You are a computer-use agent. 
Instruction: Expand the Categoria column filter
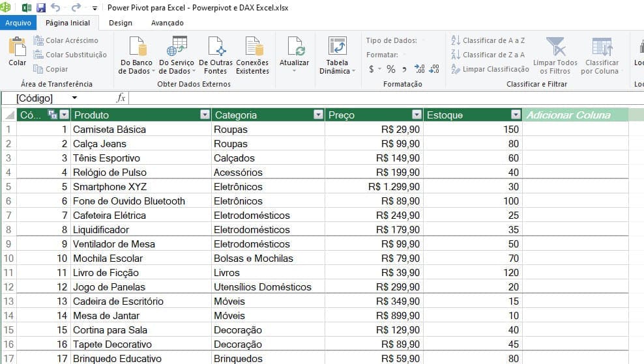[318, 115]
